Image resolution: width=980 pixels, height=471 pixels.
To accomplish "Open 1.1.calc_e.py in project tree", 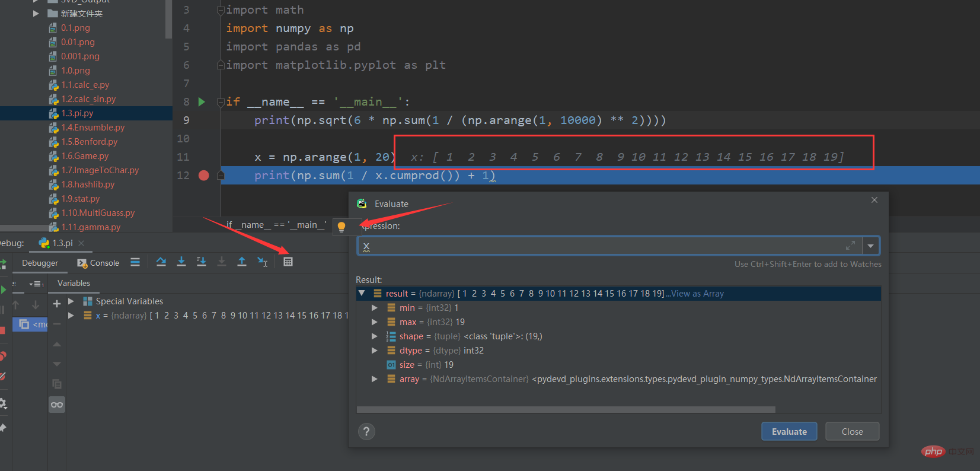I will pyautogui.click(x=85, y=85).
